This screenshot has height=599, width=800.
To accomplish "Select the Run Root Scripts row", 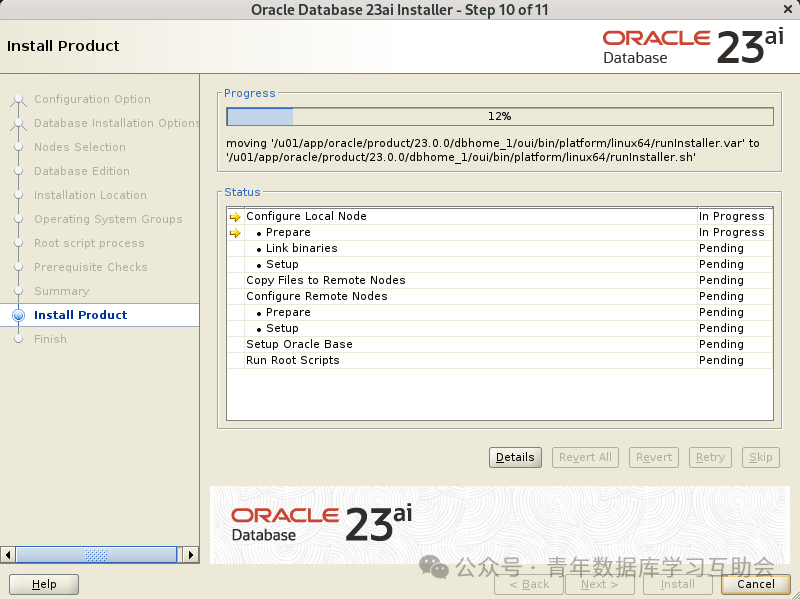I will click(500, 360).
